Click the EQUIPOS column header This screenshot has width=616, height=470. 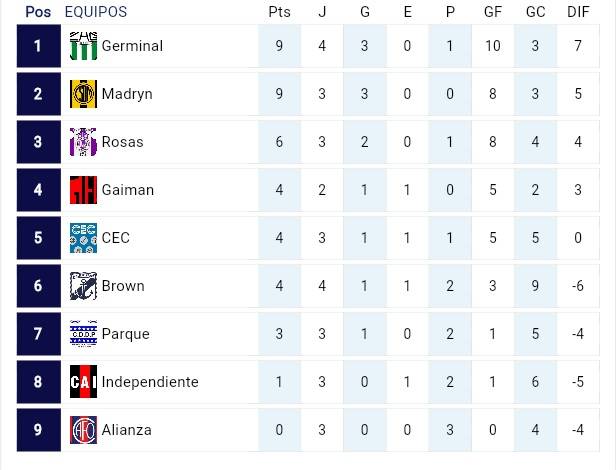95,12
